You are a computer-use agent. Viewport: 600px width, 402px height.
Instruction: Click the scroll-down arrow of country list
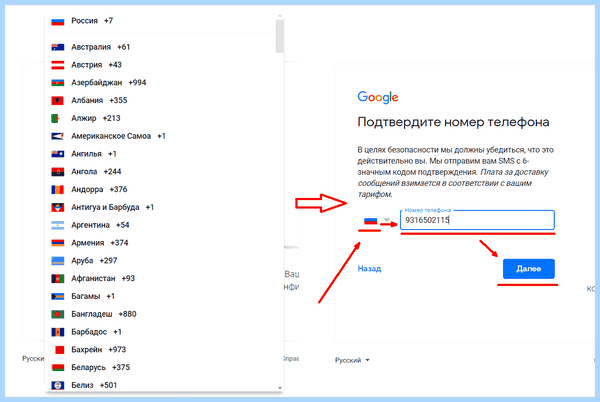pyautogui.click(x=280, y=388)
